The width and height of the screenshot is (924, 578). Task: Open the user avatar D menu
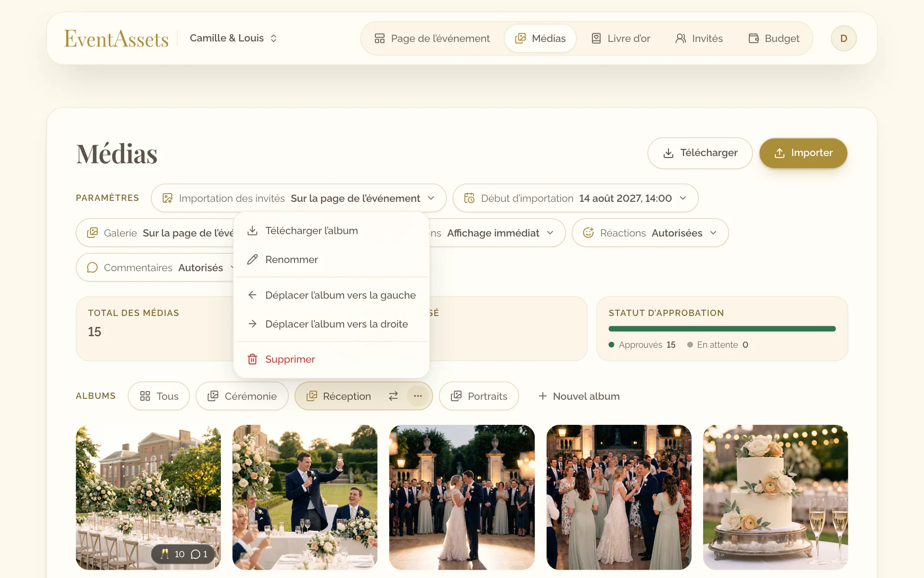tap(843, 39)
